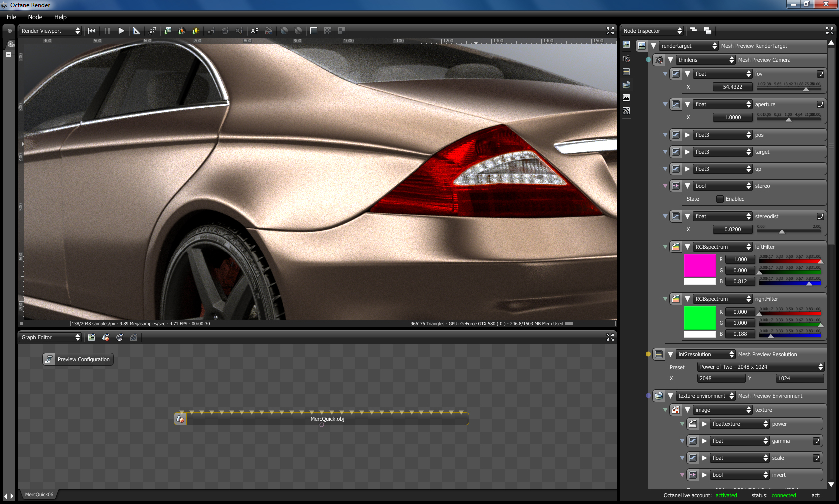This screenshot has width=839, height=504.
Task: Click the MercQuick.obj mesh node icon
Action: click(181, 419)
